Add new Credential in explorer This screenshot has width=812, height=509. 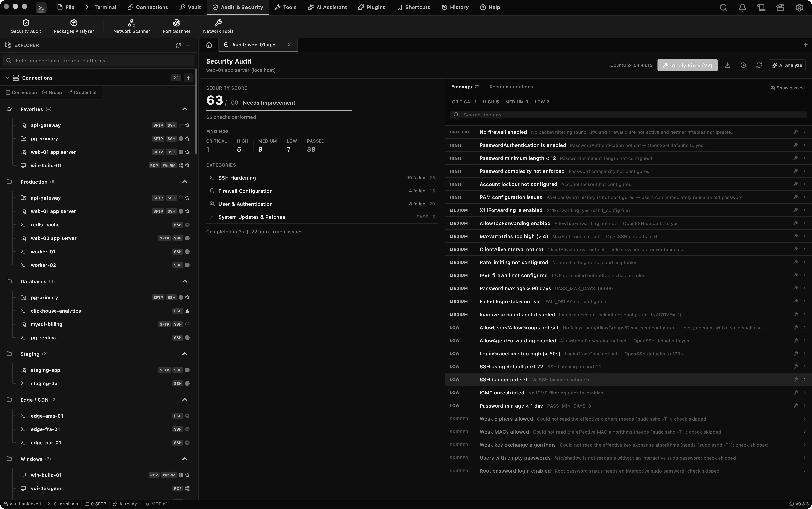(82, 93)
